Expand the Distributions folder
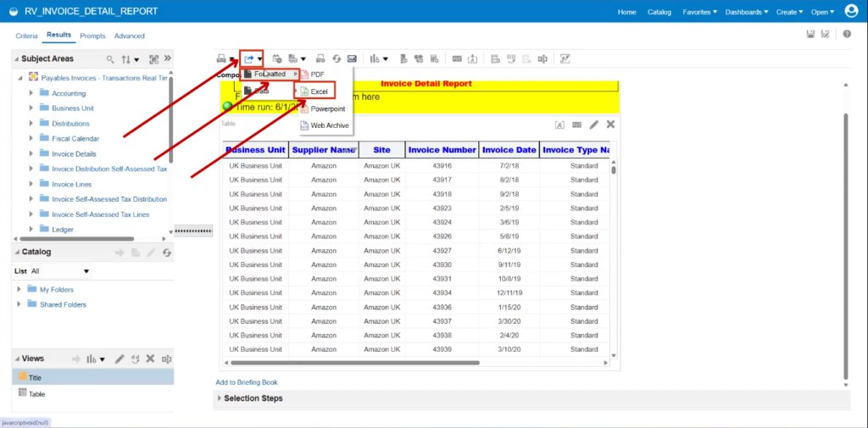The width and height of the screenshot is (868, 428). pyautogui.click(x=31, y=123)
